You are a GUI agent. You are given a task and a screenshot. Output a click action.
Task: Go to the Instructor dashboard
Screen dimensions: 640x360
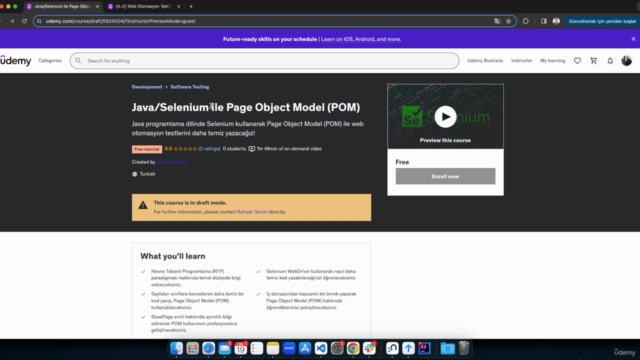(521, 61)
